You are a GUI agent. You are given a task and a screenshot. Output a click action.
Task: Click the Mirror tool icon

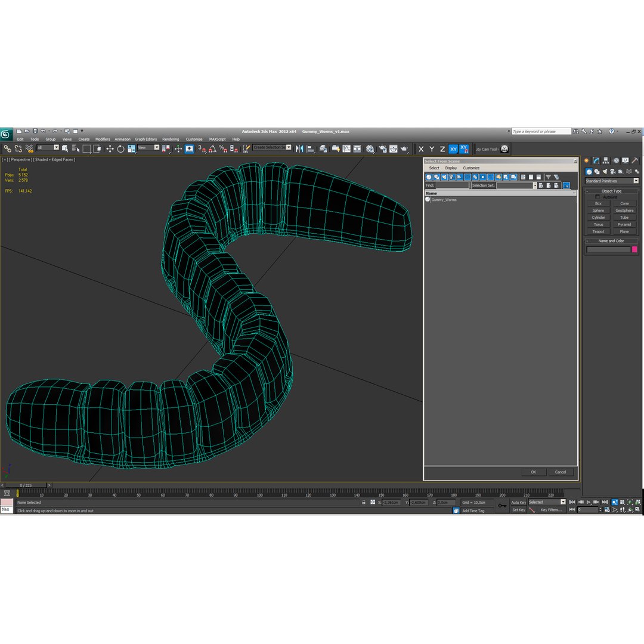(x=299, y=148)
